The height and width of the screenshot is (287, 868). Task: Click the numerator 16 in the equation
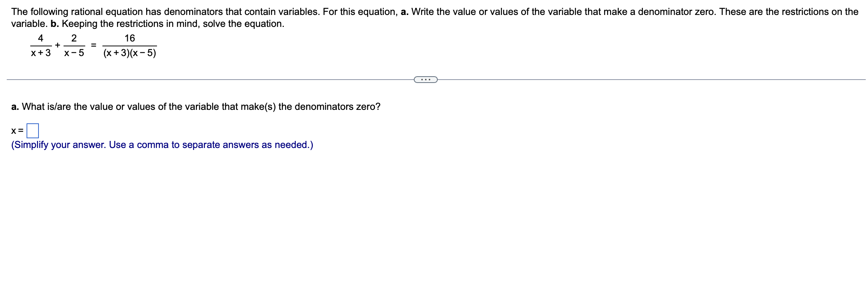click(x=130, y=38)
